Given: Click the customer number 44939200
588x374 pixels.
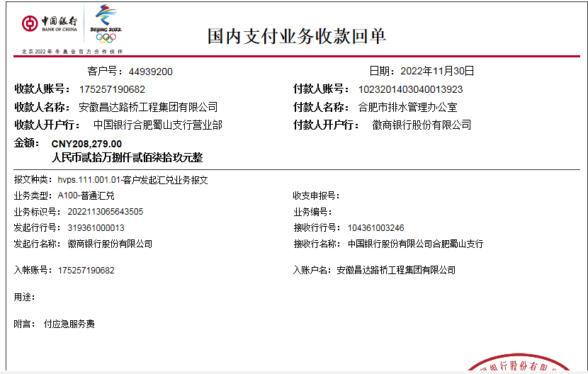Looking at the screenshot, I should pos(150,72).
